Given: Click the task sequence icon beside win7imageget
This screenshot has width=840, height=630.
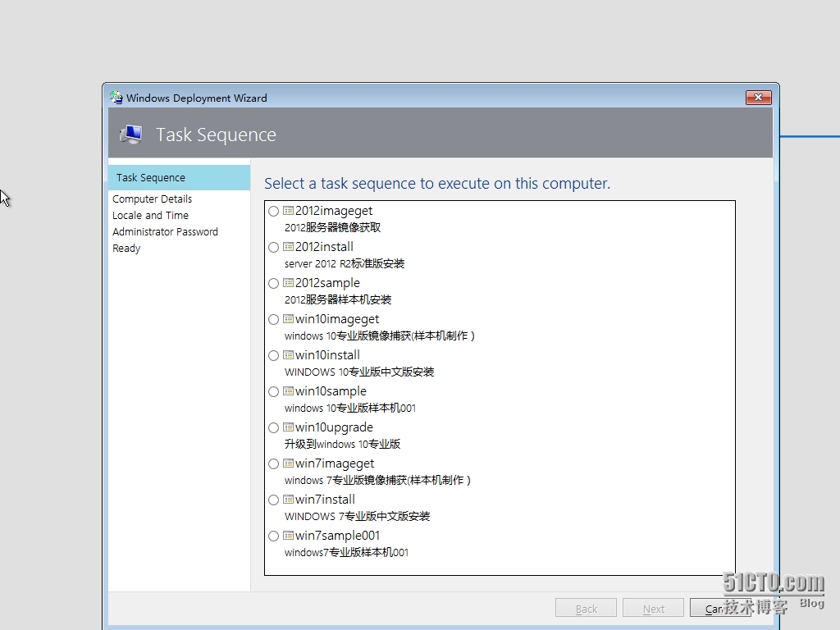Looking at the screenshot, I should (288, 463).
